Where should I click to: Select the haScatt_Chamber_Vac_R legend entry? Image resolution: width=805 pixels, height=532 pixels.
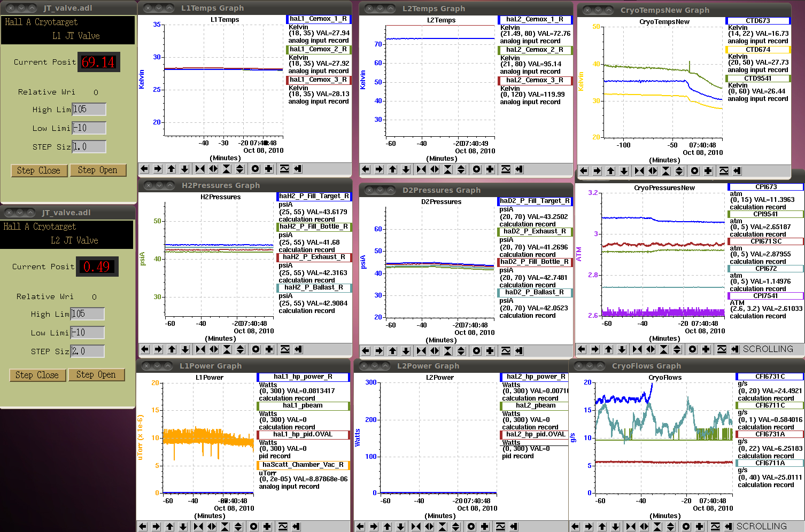(303, 465)
